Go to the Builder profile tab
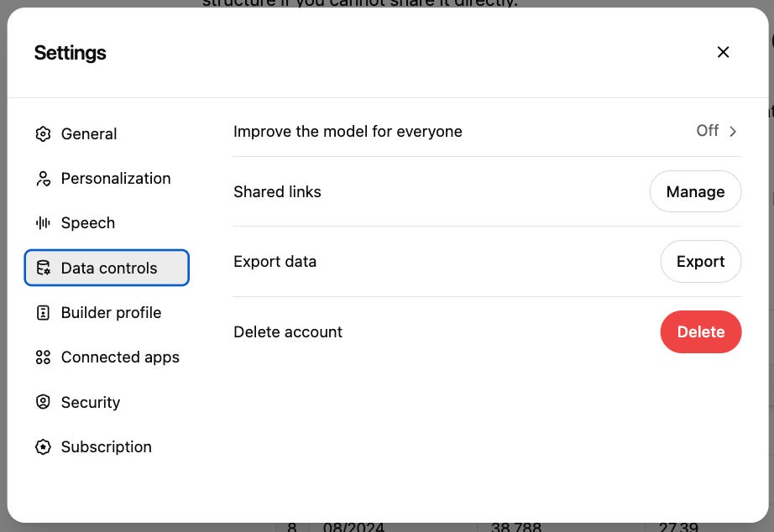 pyautogui.click(x=107, y=312)
